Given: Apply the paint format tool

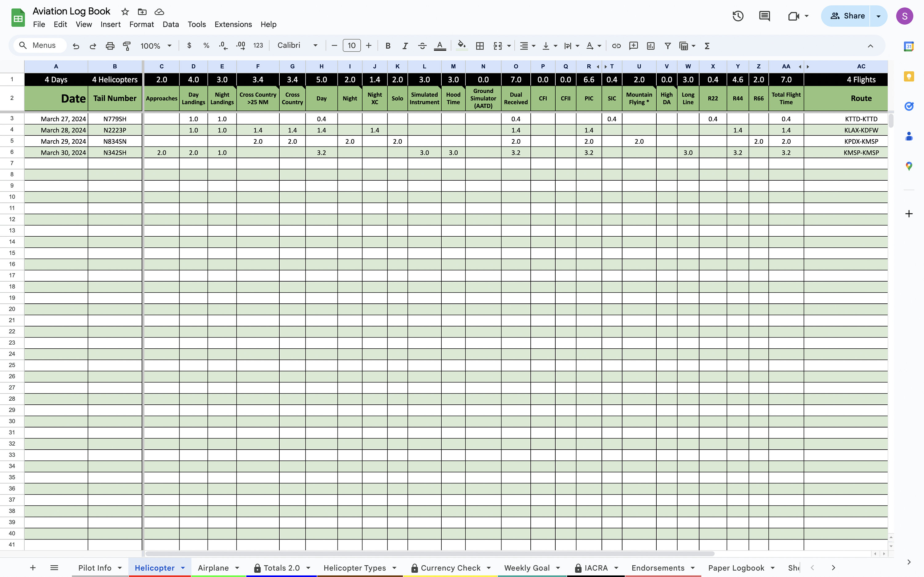Looking at the screenshot, I should tap(127, 46).
